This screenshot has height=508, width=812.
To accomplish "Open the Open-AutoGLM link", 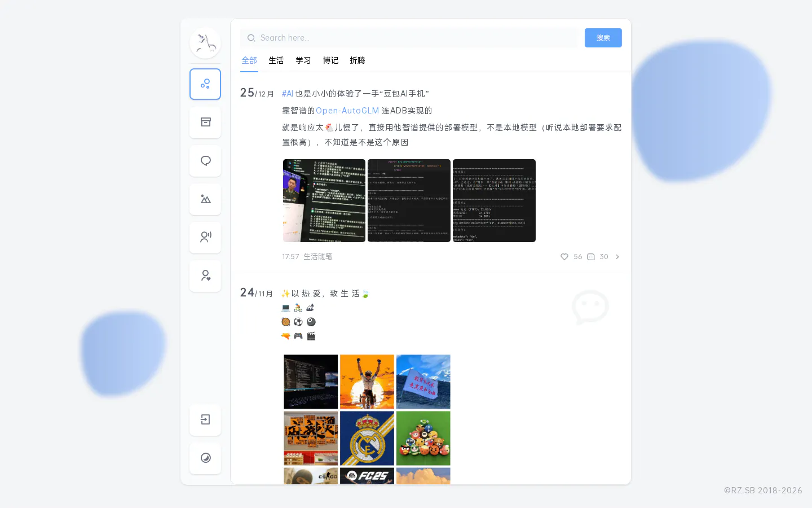I will point(347,111).
